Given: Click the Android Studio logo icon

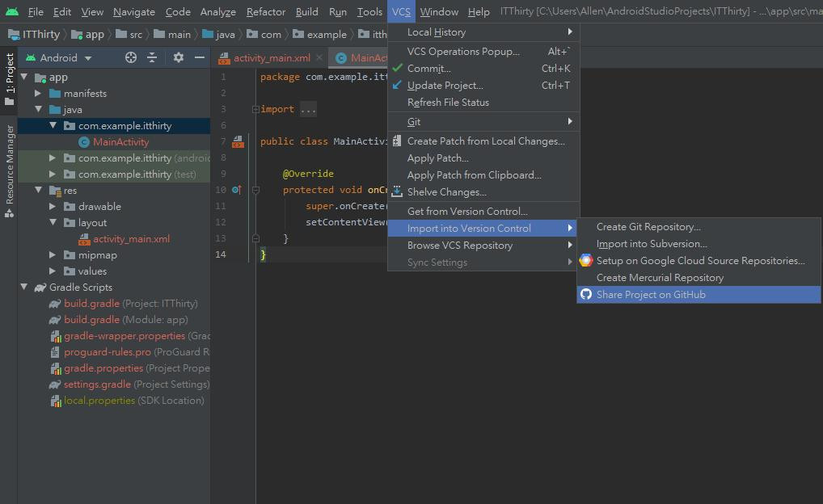Looking at the screenshot, I should pyautogui.click(x=11, y=11).
